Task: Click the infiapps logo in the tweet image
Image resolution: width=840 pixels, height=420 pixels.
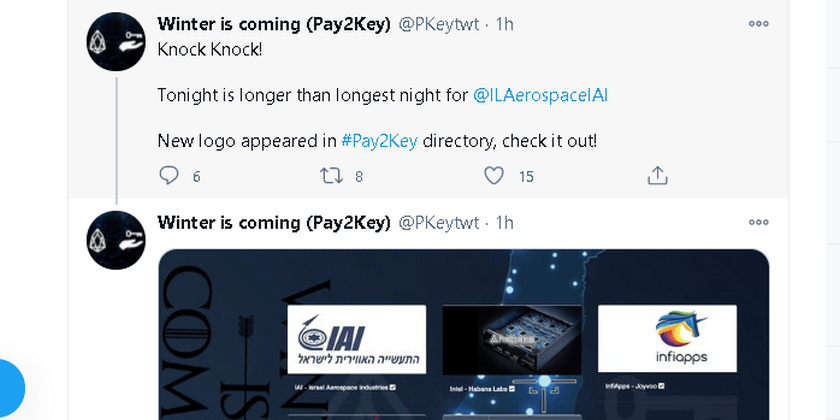Action: point(667,339)
